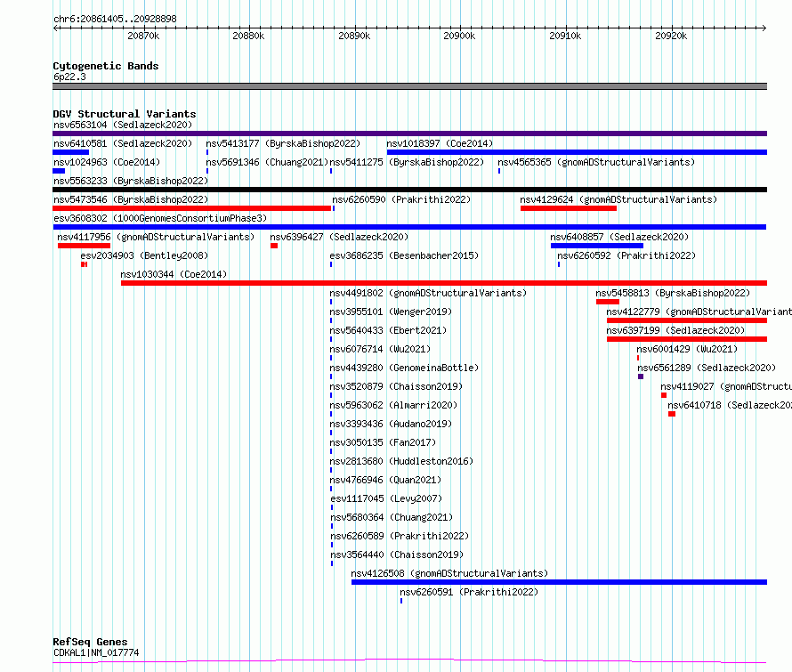Open nsv3520879 (Chaisson2019) label
Image resolution: width=792 pixels, height=672 pixels.
(x=396, y=386)
